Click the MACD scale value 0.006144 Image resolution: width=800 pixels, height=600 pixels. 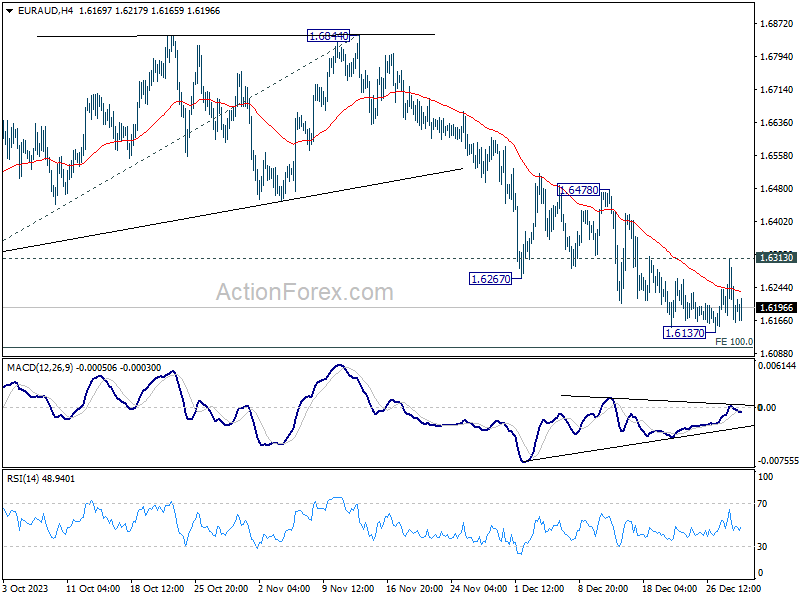pos(777,366)
